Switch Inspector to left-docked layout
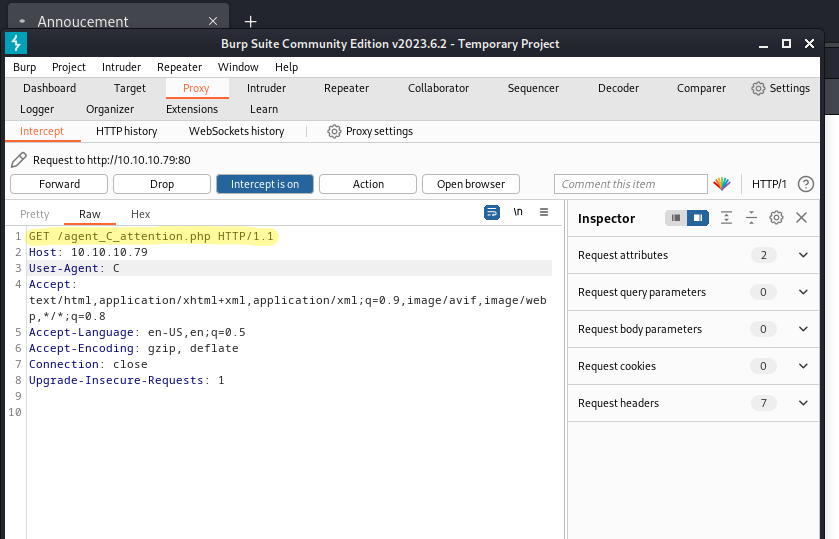 tap(677, 218)
